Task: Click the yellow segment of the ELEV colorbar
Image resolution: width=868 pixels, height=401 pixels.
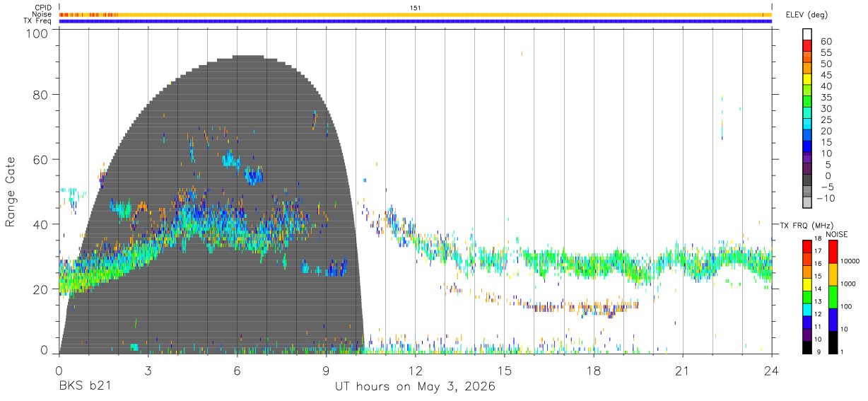Action: pos(807,79)
